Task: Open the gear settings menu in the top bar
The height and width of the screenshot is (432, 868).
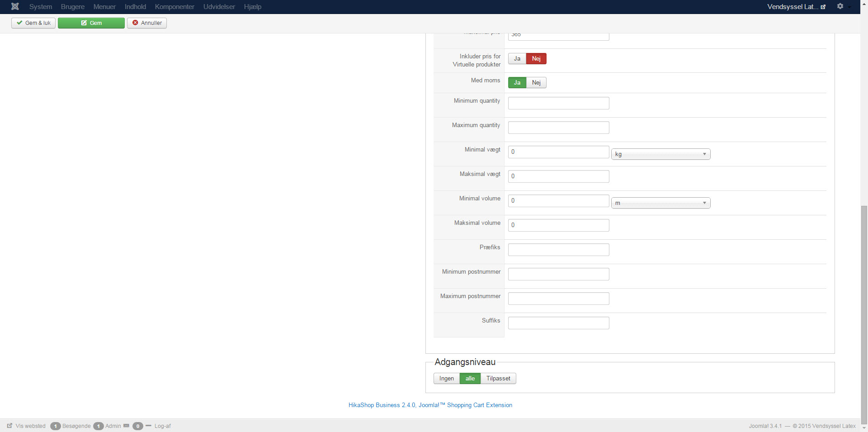Action: [x=840, y=6]
